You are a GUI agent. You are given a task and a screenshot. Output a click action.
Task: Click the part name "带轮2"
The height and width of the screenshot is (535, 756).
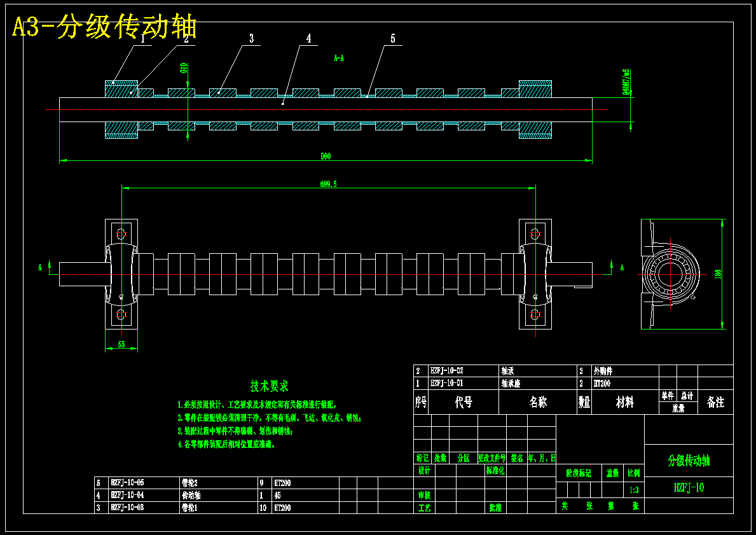tap(189, 482)
